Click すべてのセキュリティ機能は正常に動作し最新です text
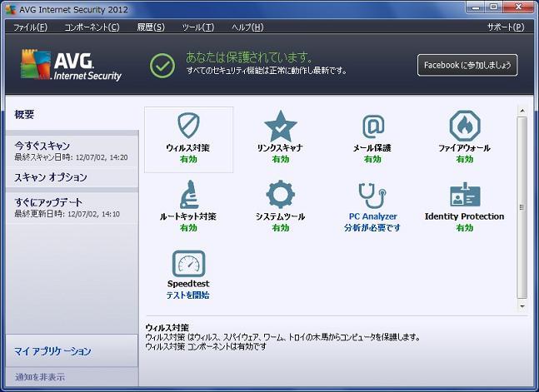The image size is (539, 392). 267,71
